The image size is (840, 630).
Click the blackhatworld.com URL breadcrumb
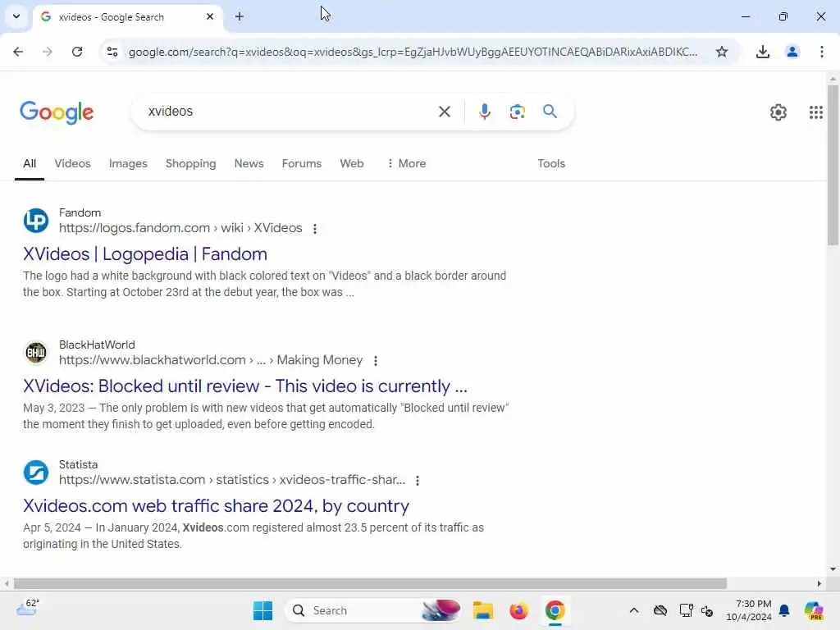211,360
